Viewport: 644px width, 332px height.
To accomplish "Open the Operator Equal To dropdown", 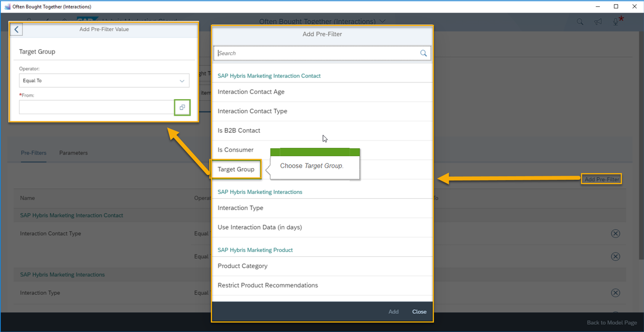I will pos(104,80).
